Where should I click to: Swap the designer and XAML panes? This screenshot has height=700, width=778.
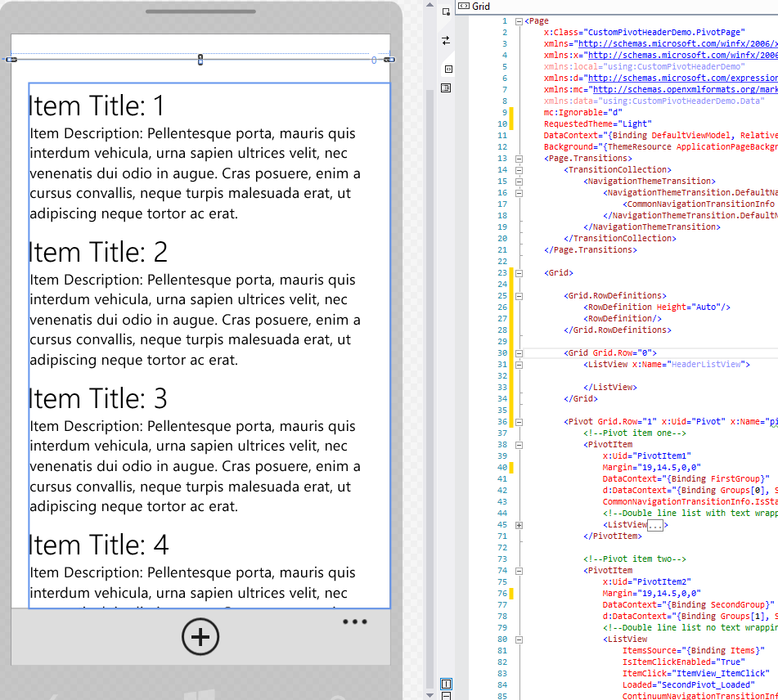(x=446, y=40)
